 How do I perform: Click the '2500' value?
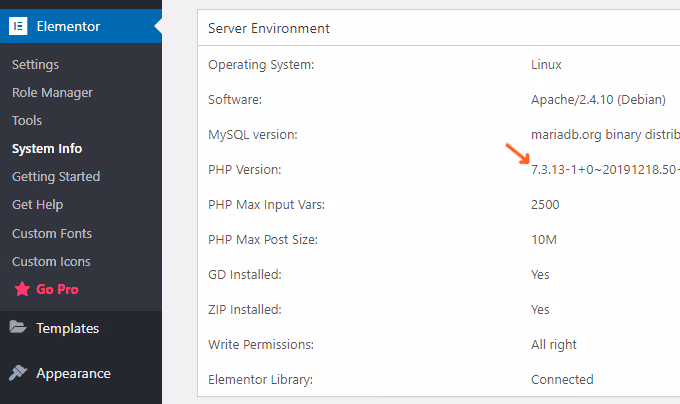pos(545,205)
